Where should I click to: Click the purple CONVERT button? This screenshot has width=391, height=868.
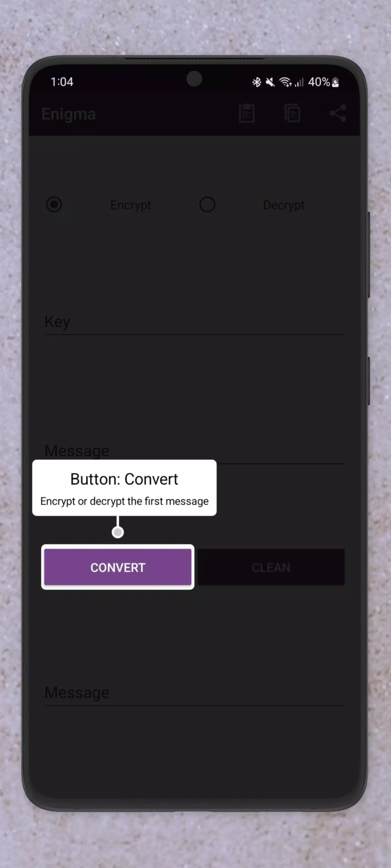click(118, 567)
